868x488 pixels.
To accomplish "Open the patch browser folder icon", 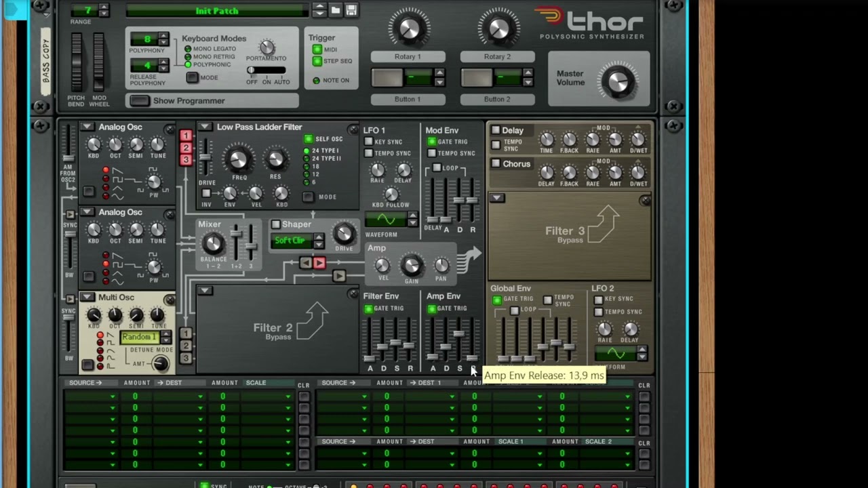I will pyautogui.click(x=336, y=10).
